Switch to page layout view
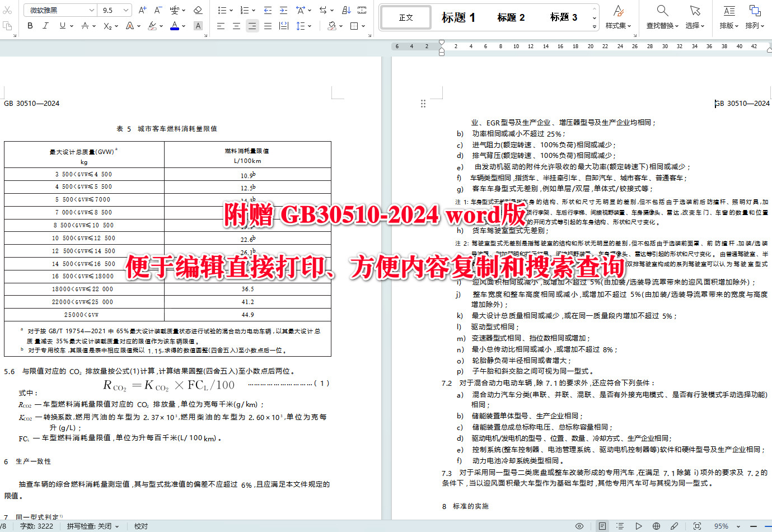The width and height of the screenshot is (772, 532). coord(602,526)
